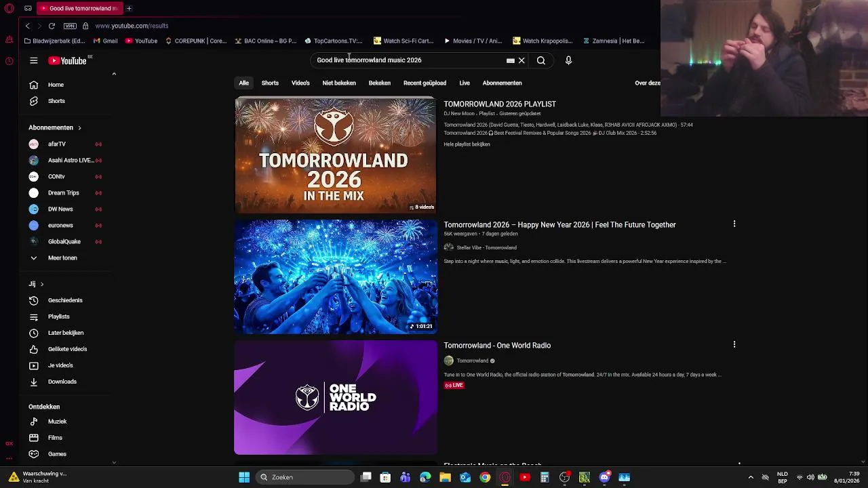
Task: Open the Gmail bookmark
Action: tap(105, 41)
